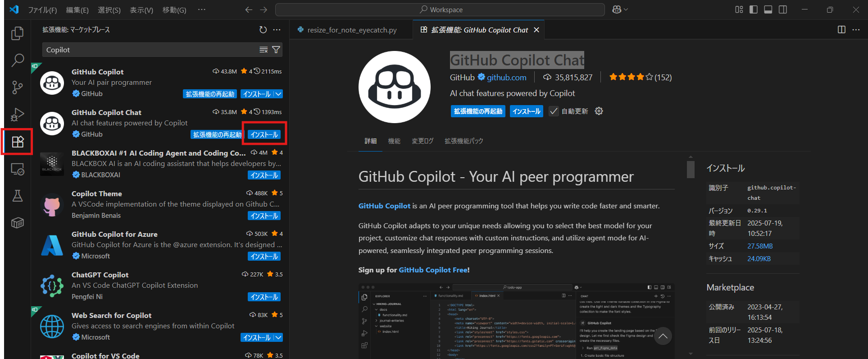Focus the Copilot extensions search field
This screenshot has height=359, width=868.
[151, 50]
